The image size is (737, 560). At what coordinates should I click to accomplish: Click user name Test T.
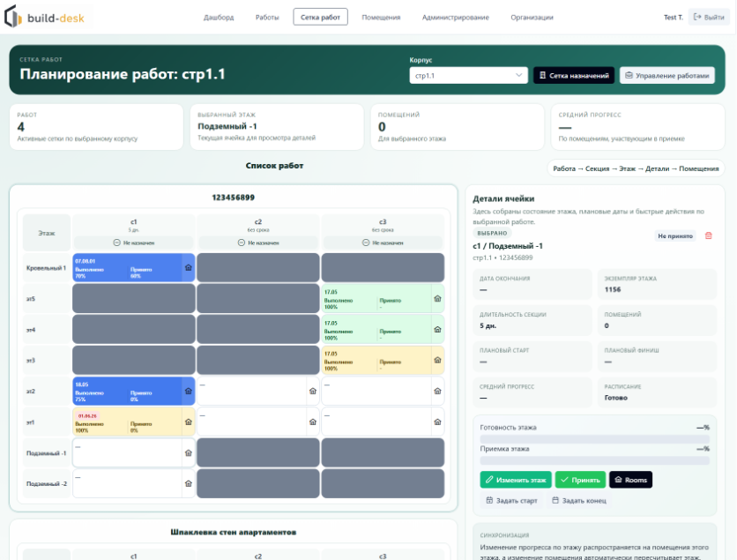click(673, 17)
